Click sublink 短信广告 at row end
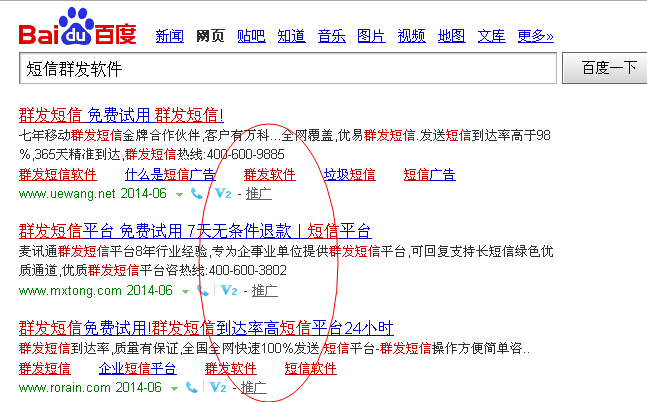This screenshot has height=402, width=647. coord(430,175)
